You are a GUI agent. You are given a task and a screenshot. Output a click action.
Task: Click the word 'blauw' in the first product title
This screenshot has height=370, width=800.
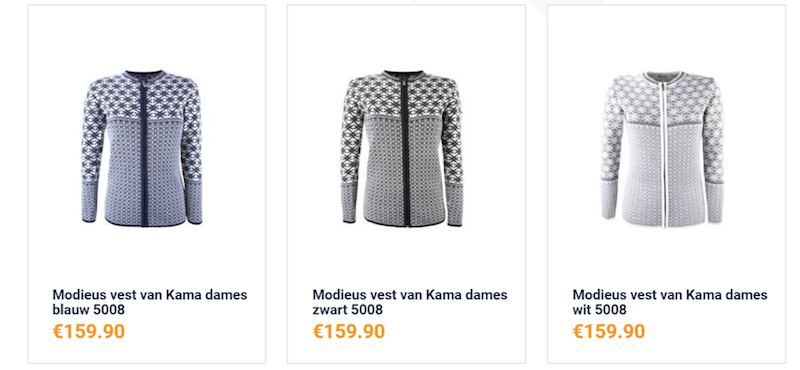pyautogui.click(x=70, y=310)
